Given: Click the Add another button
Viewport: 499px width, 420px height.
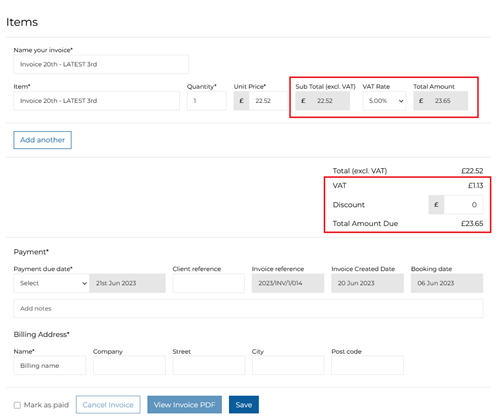Looking at the screenshot, I should pos(42,140).
